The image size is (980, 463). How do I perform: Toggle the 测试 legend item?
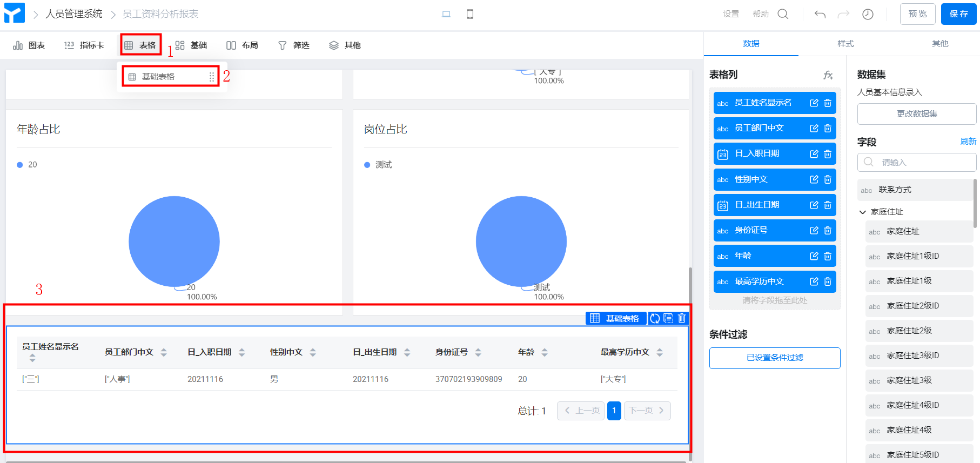[378, 165]
